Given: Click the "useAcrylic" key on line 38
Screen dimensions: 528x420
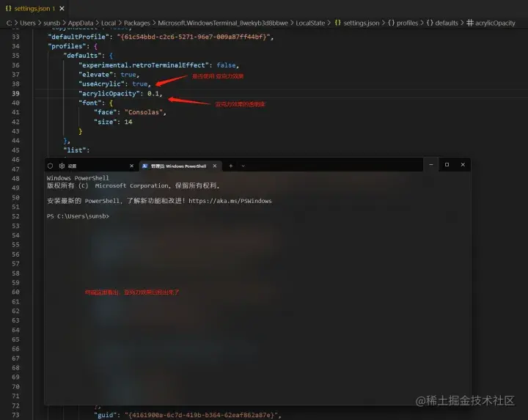Looking at the screenshot, I should click(x=101, y=84).
